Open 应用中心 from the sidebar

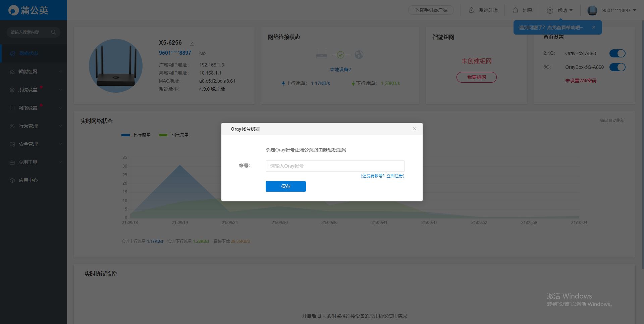[28, 180]
